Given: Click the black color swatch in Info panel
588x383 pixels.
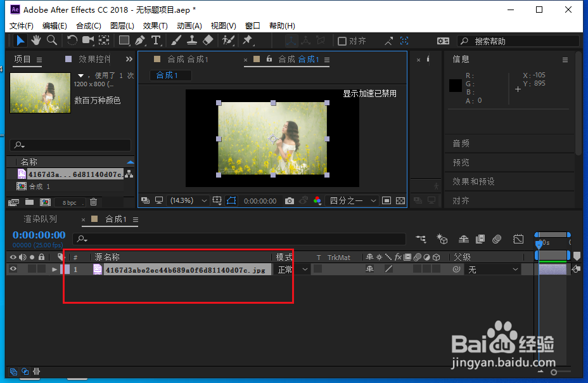Looking at the screenshot, I should coord(455,86).
